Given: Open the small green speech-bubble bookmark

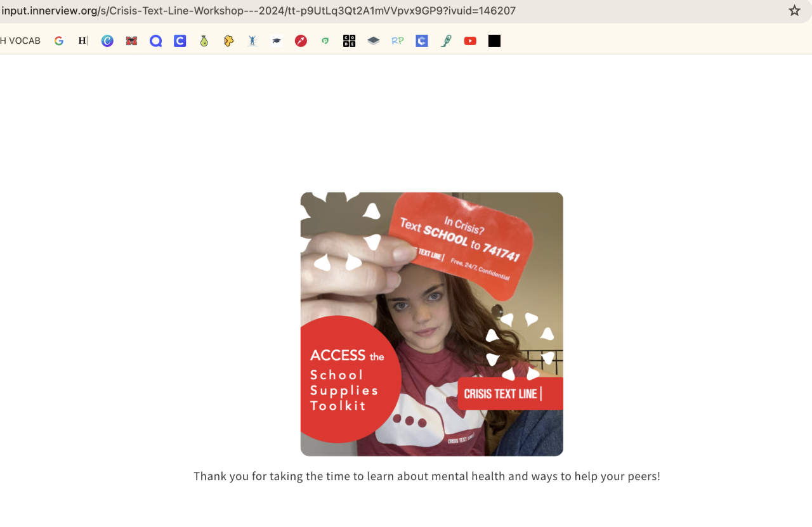Looking at the screenshot, I should pyautogui.click(x=325, y=41).
